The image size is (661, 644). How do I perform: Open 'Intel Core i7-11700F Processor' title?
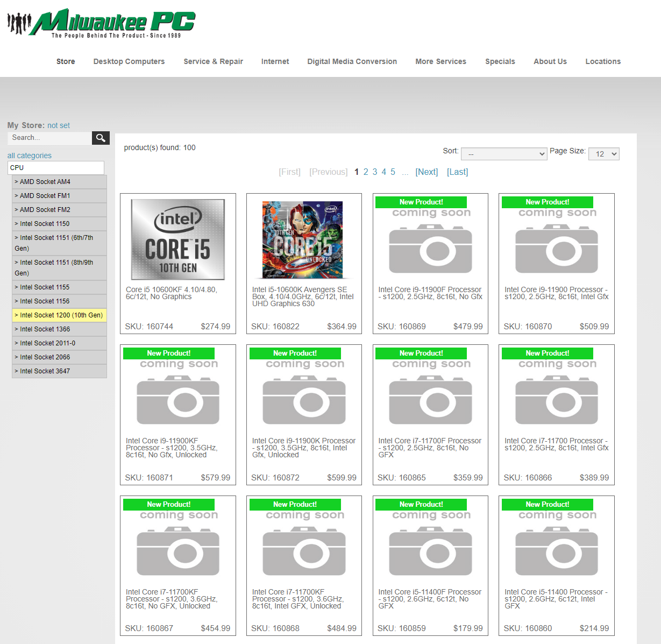click(430, 448)
